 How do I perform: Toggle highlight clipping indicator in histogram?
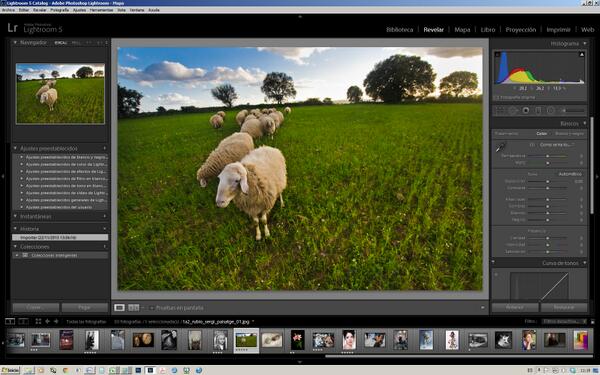pyautogui.click(x=582, y=54)
